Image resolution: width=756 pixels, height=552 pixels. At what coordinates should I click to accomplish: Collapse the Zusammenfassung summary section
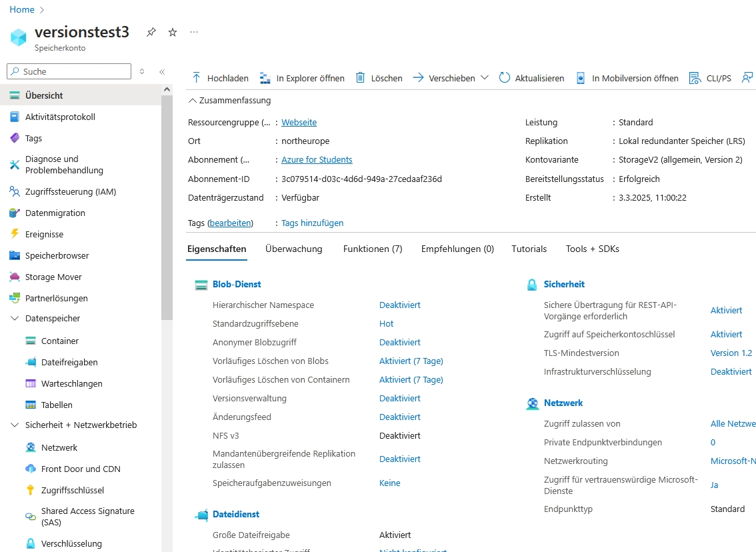[193, 101]
